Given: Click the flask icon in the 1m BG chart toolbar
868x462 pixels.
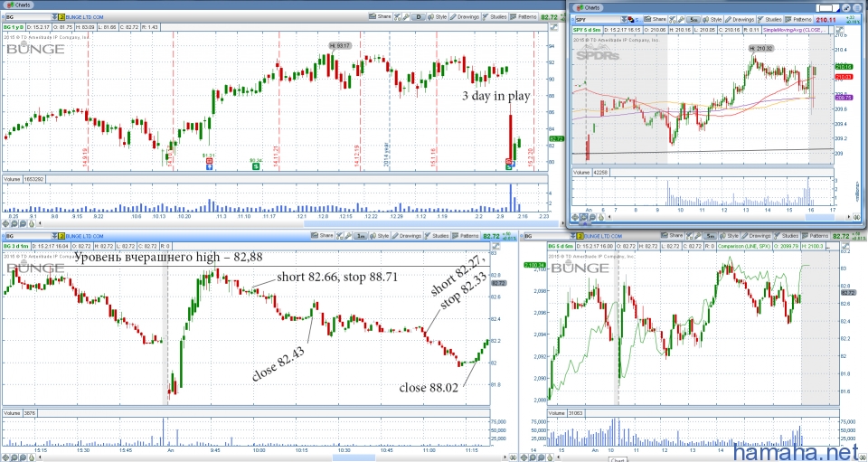Looking at the screenshot, I should [339, 235].
